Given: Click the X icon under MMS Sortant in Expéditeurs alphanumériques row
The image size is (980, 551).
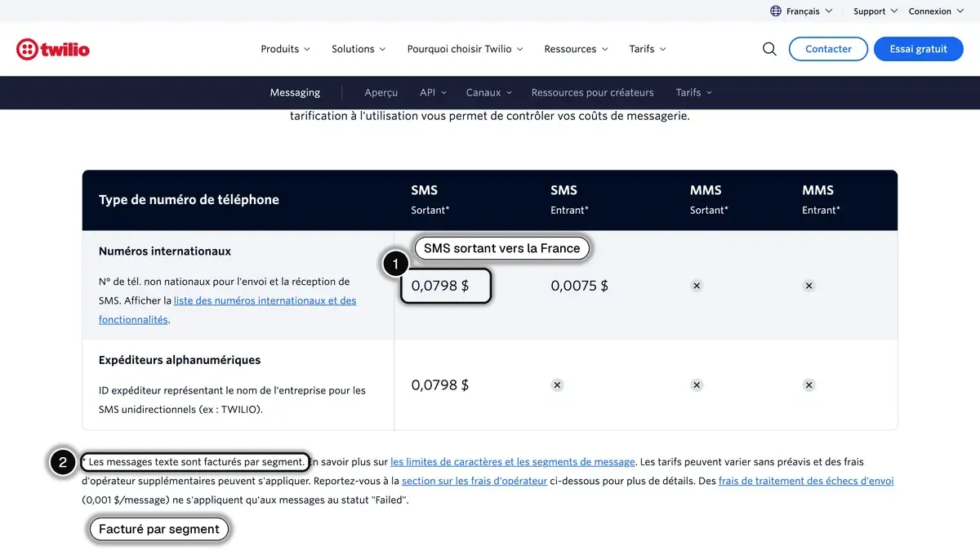Looking at the screenshot, I should click(x=697, y=384).
